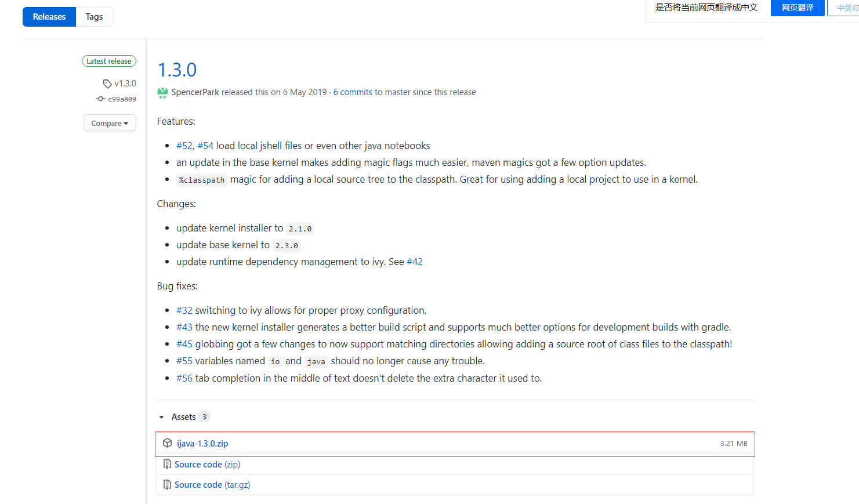Open SpencerPark's profile avatar
This screenshot has height=504, width=859.
click(x=162, y=92)
